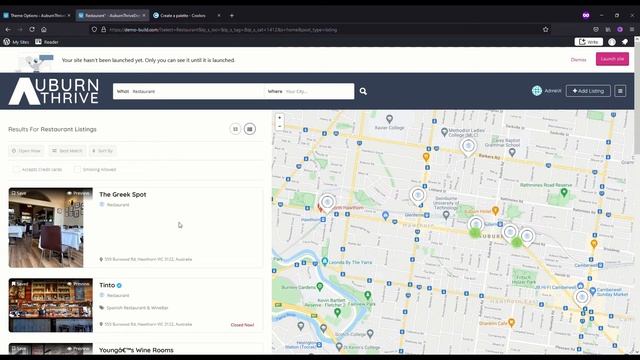Open the browser library icon
Image resolution: width=640 pixels, height=360 pixels.
pyautogui.click(x=608, y=29)
